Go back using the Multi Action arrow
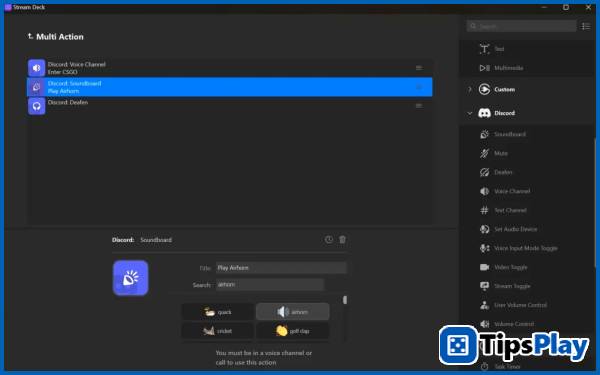Viewport: 600px width, 375px height. pos(30,36)
